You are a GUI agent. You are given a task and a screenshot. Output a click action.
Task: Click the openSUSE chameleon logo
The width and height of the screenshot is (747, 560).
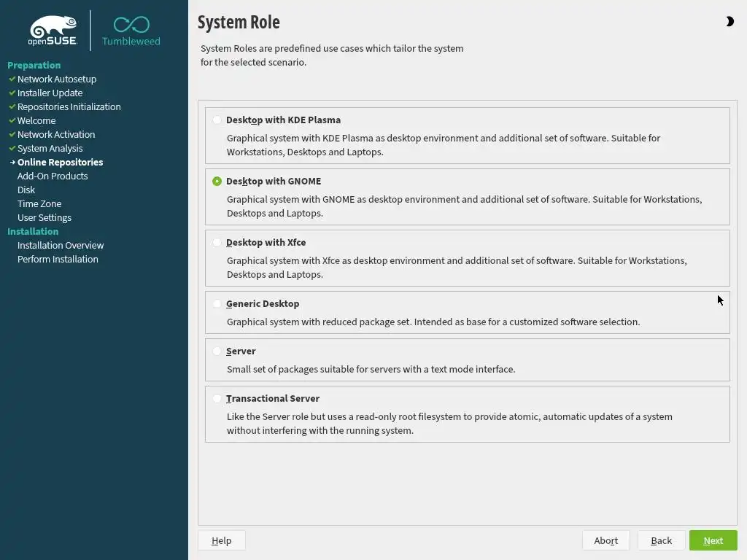(x=53, y=31)
